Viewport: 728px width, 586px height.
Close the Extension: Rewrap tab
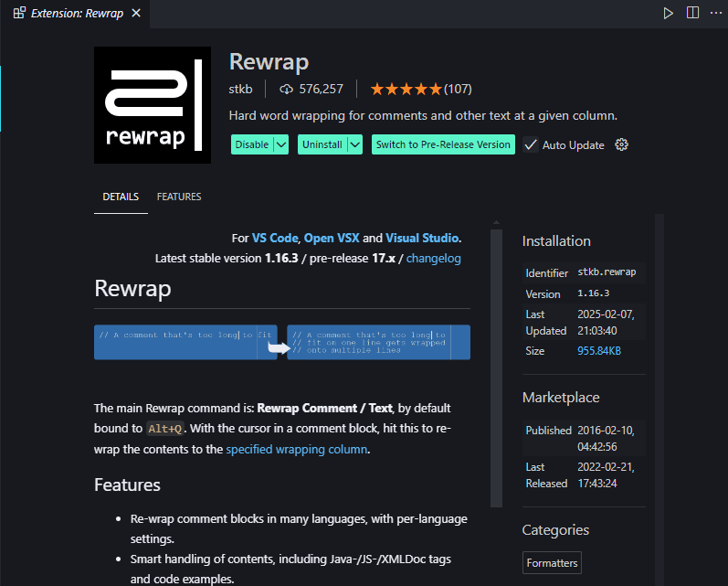pos(136,13)
